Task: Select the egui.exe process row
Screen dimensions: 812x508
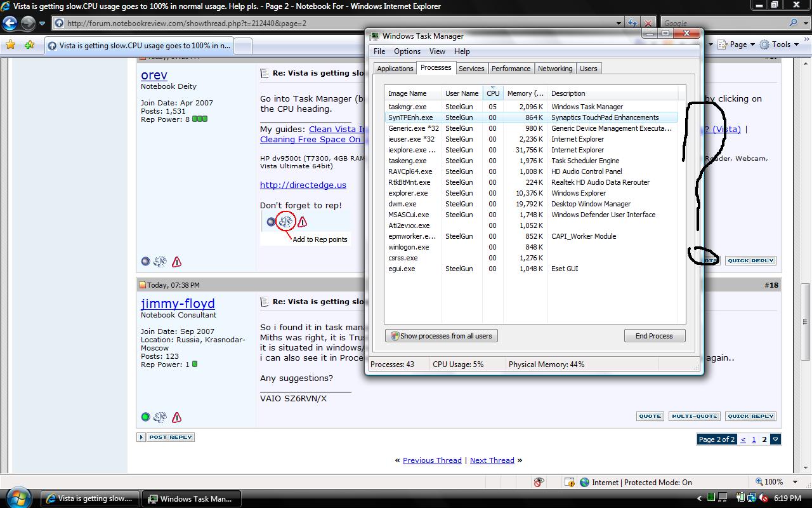Action: (532, 269)
